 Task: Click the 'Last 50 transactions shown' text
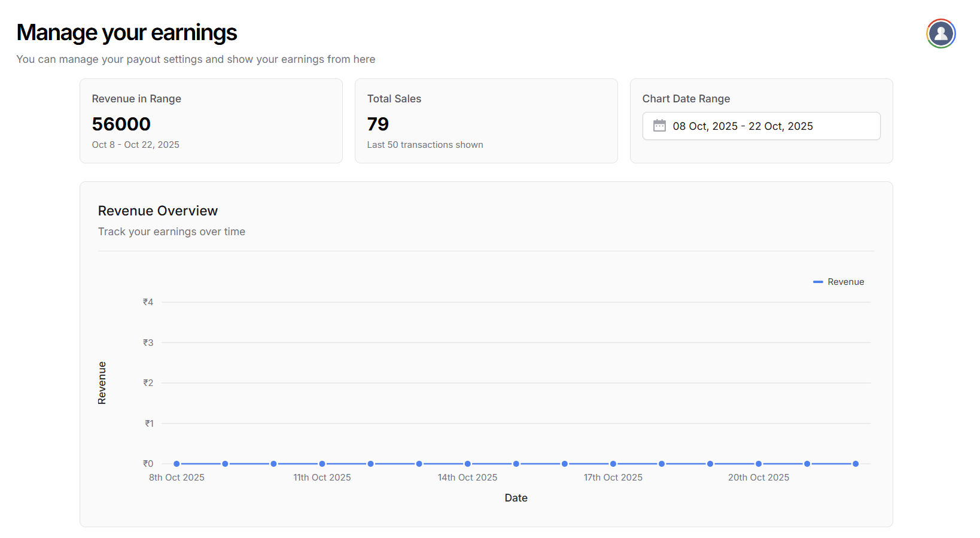[425, 145]
